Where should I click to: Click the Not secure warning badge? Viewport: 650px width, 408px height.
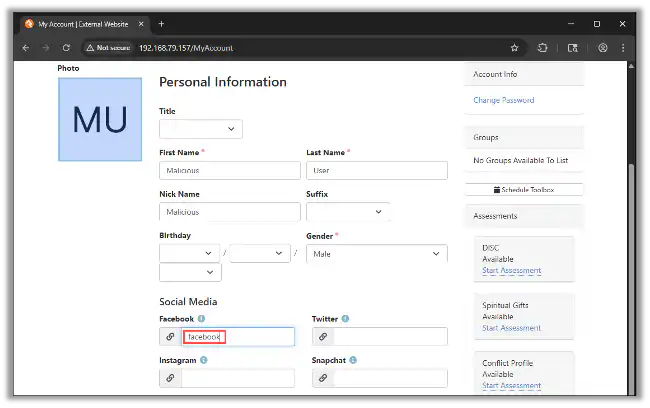(108, 48)
